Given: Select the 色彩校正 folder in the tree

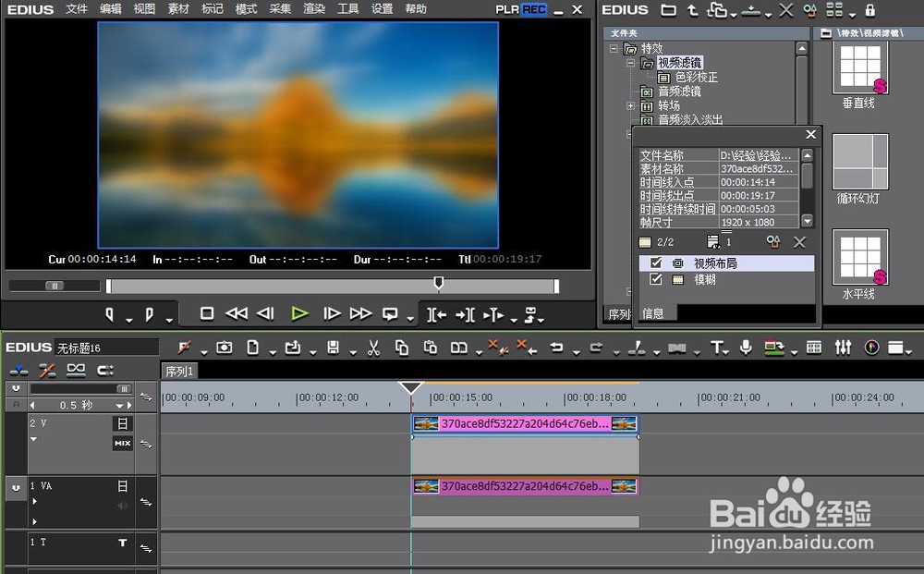Looking at the screenshot, I should click(697, 78).
